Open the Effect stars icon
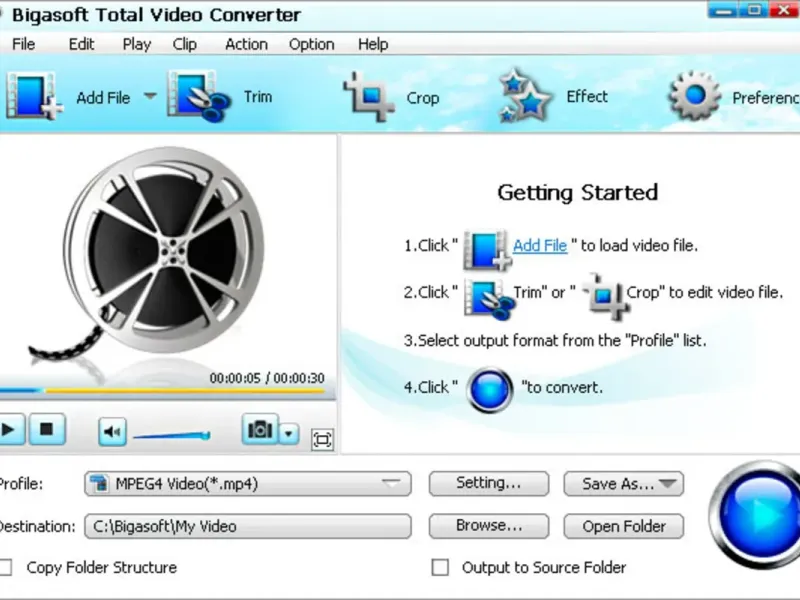 click(x=525, y=96)
